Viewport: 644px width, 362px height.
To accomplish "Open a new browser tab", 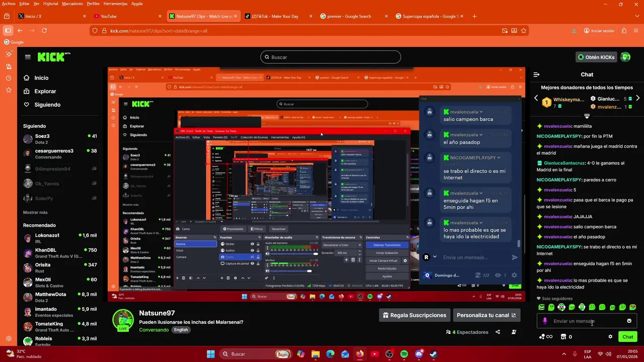I will click(x=474, y=16).
